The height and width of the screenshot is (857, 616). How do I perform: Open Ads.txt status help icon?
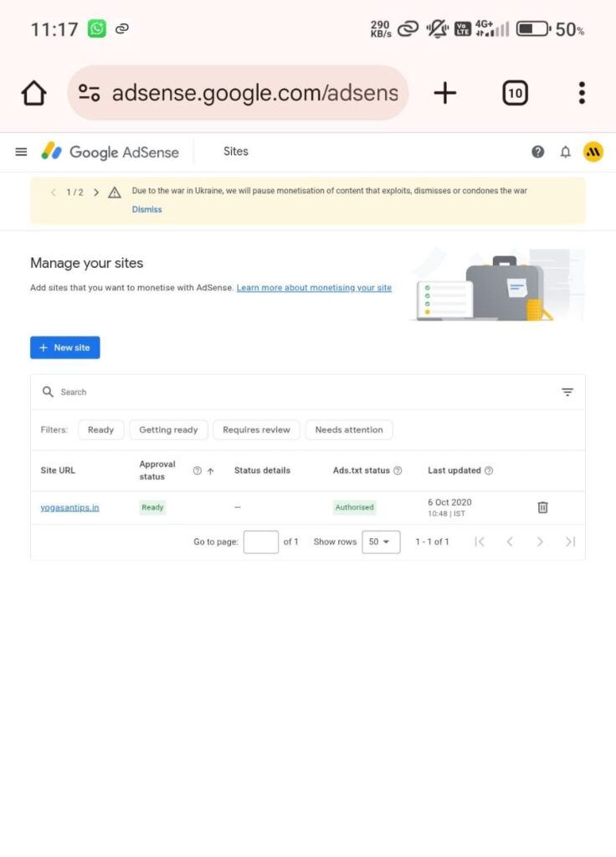point(398,470)
